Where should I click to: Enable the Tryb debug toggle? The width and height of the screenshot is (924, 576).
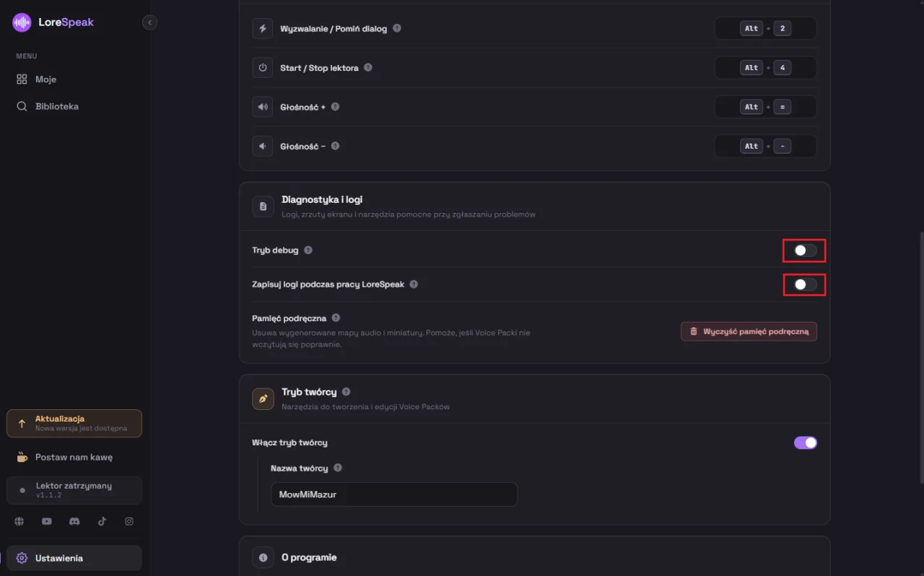806,250
